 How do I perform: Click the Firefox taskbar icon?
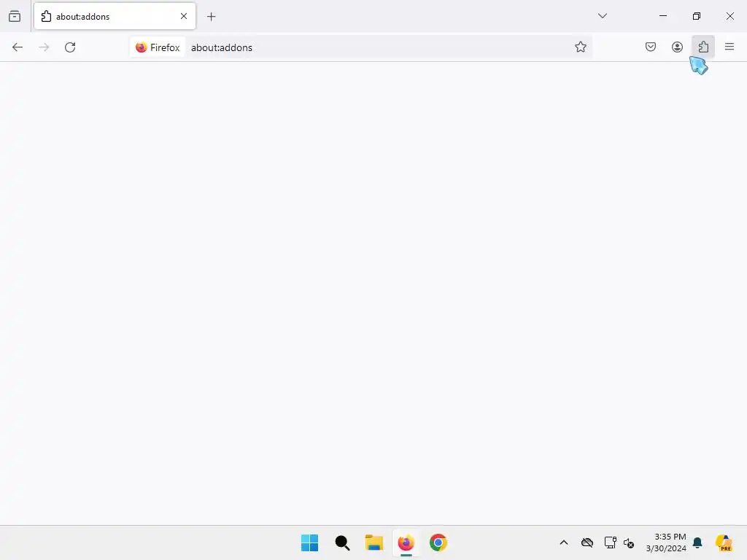(406, 542)
